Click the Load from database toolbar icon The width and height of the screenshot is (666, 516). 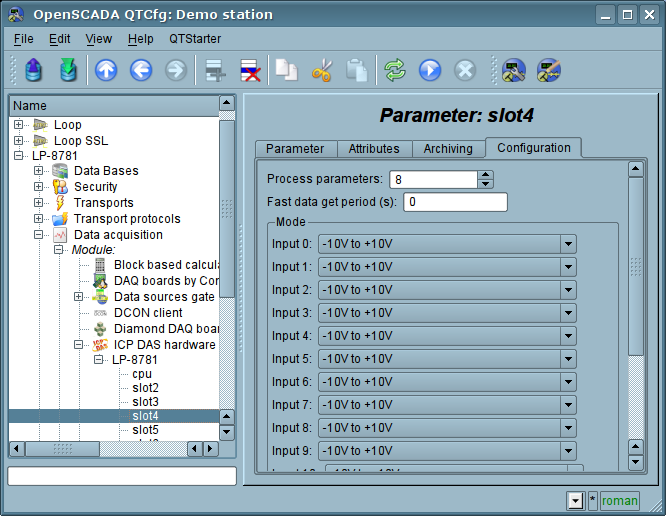coord(34,70)
